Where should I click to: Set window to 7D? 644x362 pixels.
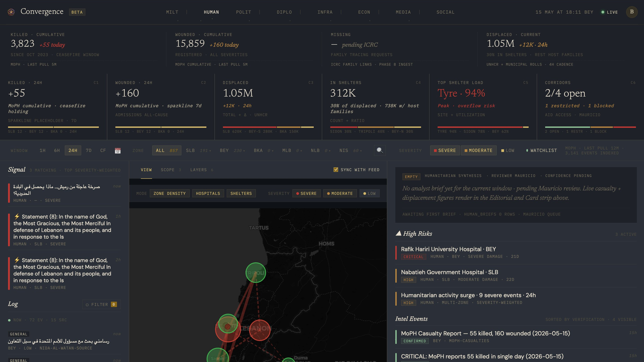point(89,150)
